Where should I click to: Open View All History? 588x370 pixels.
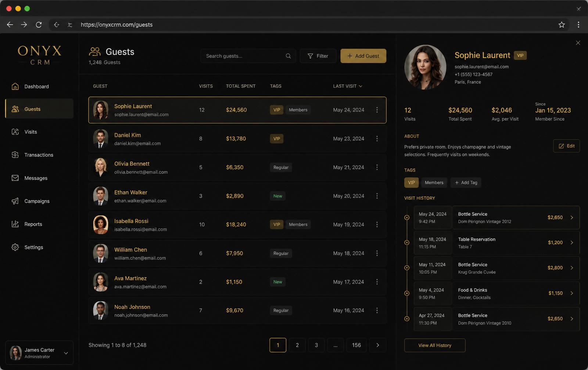click(435, 345)
